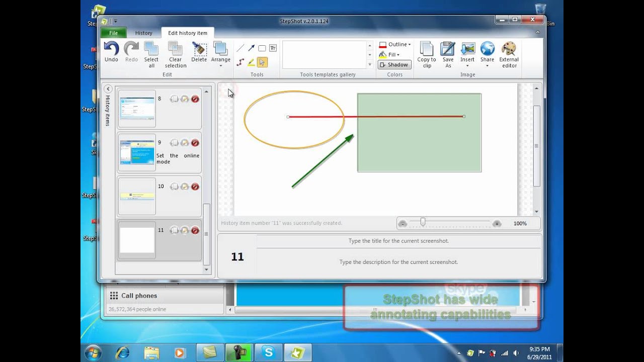Activate the selection pointer tool
644x362 pixels.
click(x=262, y=62)
